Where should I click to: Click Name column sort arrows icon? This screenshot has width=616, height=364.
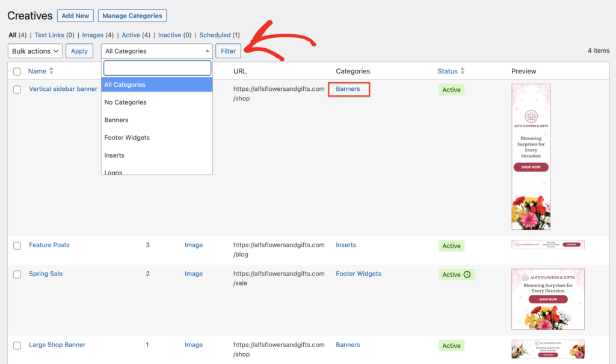tap(51, 71)
